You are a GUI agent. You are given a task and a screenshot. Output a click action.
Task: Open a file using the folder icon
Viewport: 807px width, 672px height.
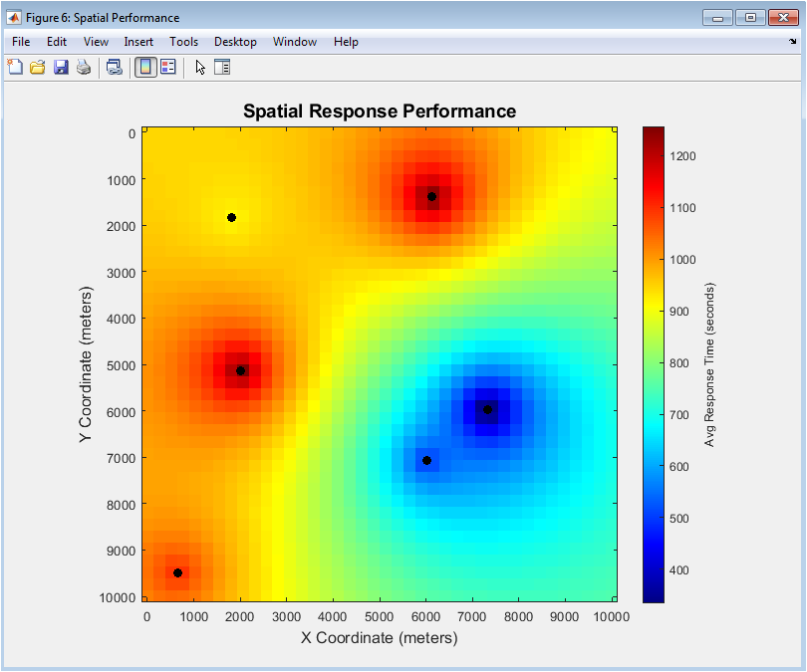pos(37,68)
